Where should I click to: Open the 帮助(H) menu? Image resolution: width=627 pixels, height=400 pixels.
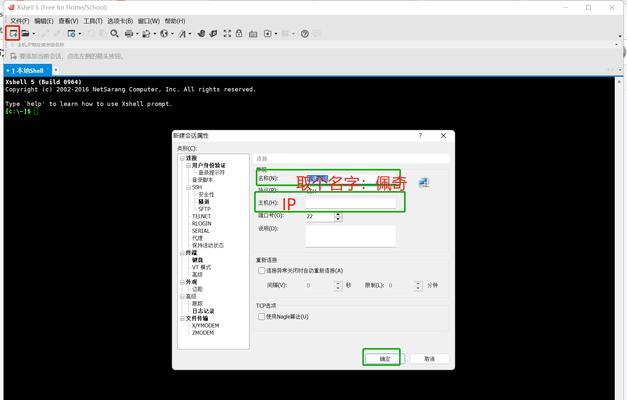point(175,21)
